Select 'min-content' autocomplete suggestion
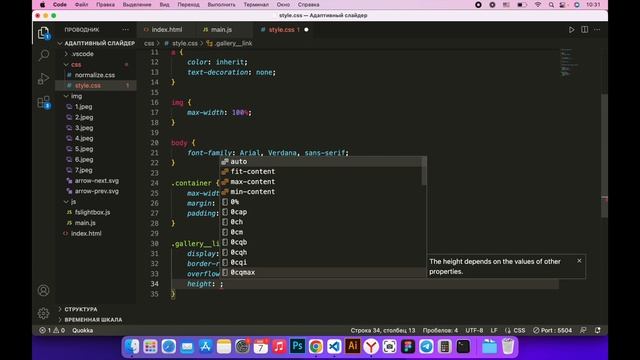 321,192
